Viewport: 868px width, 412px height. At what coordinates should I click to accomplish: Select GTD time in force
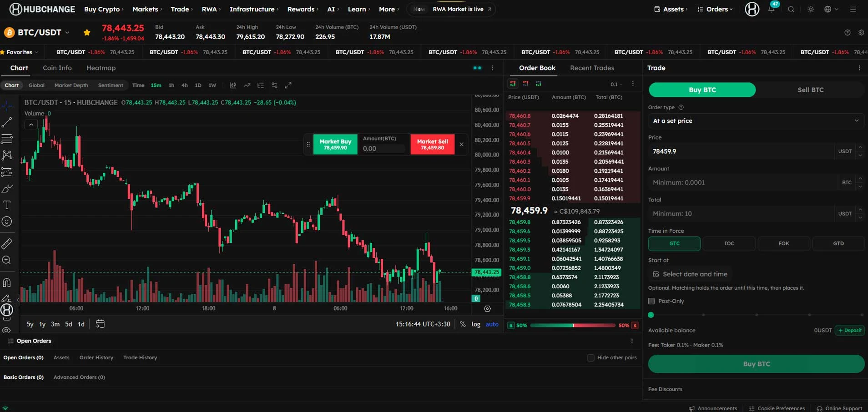click(838, 244)
